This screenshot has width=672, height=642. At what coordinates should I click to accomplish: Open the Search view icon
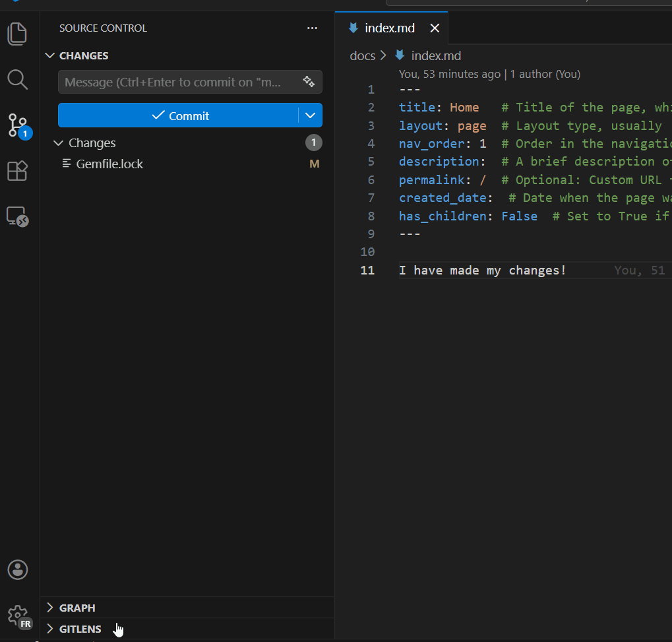click(18, 80)
